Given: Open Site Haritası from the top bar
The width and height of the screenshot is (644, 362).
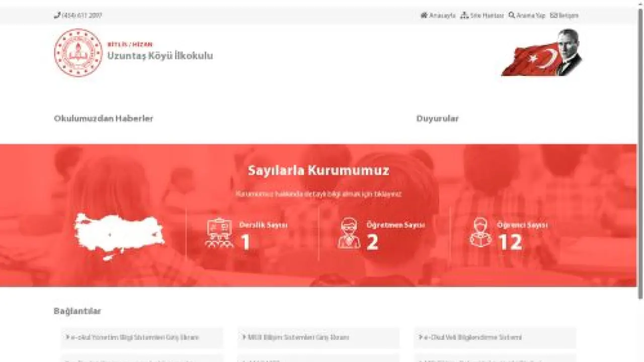Looking at the screenshot, I should click(482, 16).
